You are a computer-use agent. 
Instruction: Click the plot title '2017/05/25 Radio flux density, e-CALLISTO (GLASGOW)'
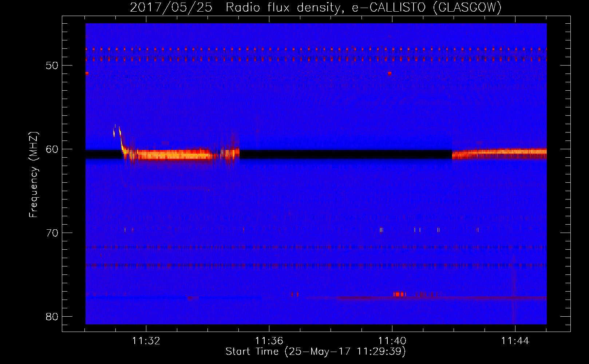click(316, 7)
